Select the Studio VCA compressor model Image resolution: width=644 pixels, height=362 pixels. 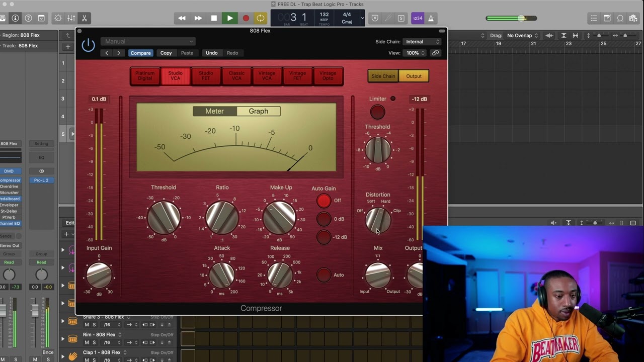pos(175,76)
